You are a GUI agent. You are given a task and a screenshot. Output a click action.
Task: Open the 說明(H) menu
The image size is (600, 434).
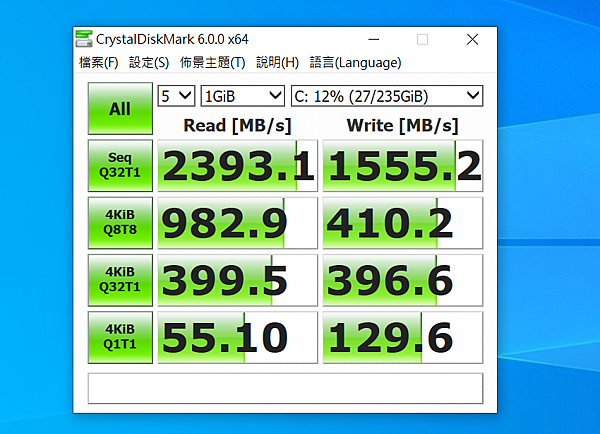(x=277, y=62)
